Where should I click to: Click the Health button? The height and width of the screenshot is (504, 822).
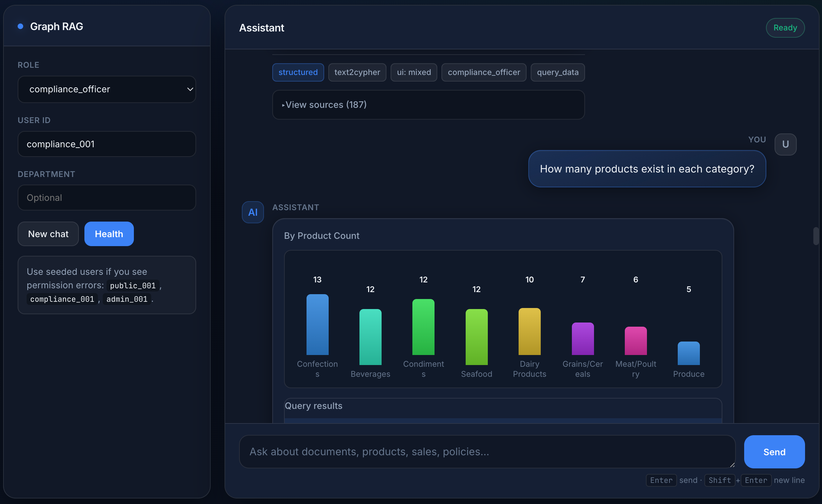coord(109,234)
